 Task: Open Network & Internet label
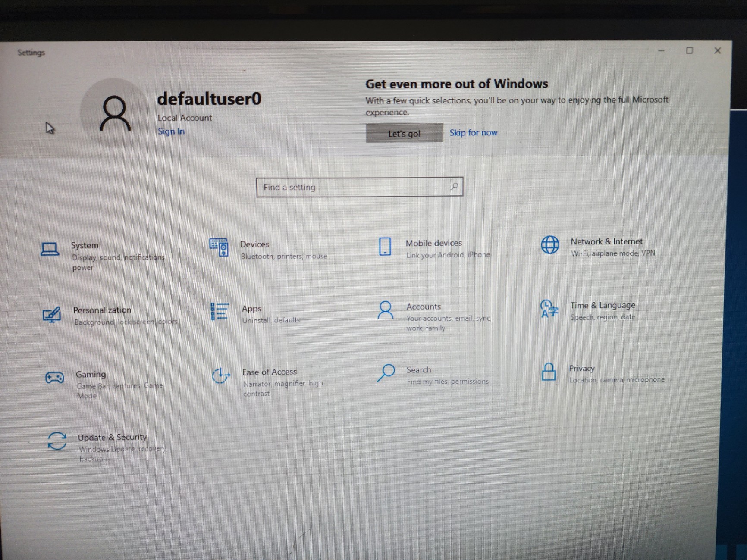click(606, 241)
